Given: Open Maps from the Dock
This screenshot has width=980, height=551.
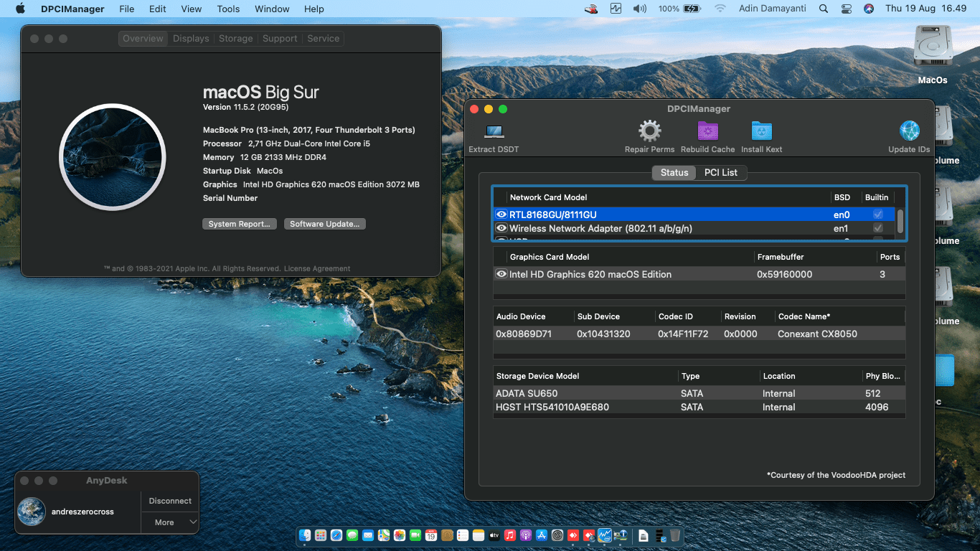Looking at the screenshot, I should point(384,535).
